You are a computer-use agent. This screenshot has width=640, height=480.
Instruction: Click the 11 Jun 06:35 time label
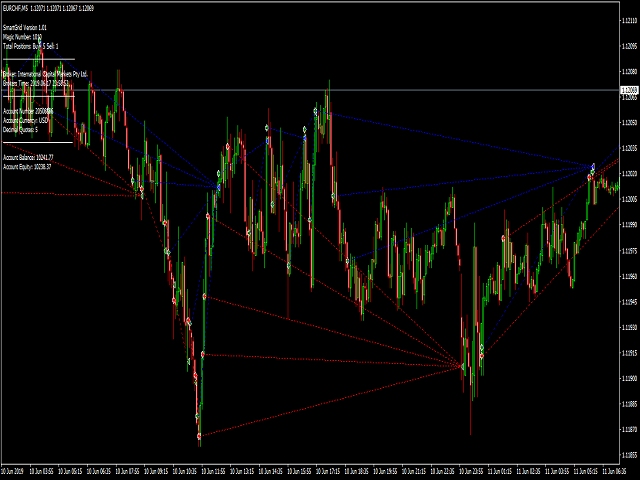point(614,471)
